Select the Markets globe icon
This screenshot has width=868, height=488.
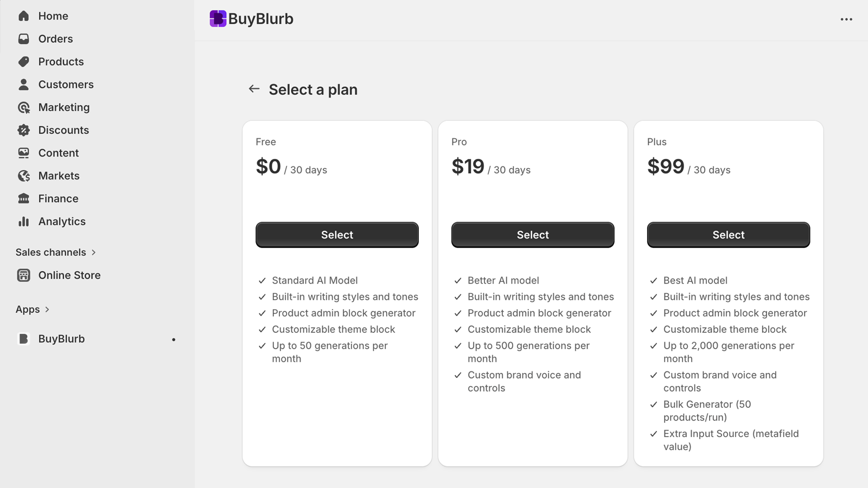[24, 176]
